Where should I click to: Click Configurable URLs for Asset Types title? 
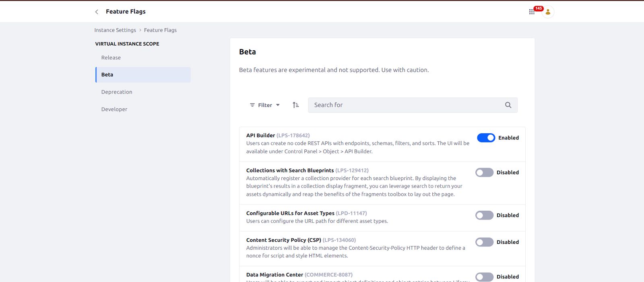click(x=290, y=213)
